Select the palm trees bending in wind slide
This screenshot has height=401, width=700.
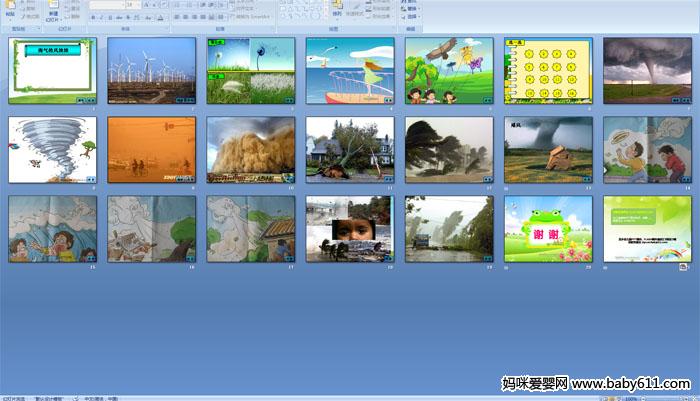click(x=449, y=150)
